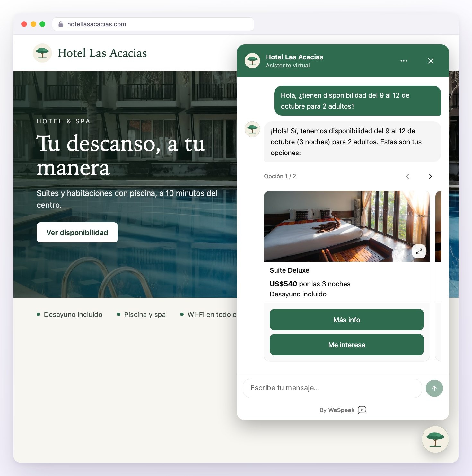Focus the Escribe tu mensaje input field

[x=332, y=388]
